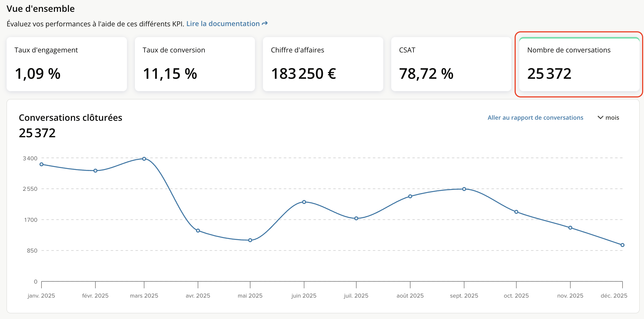Select the CSAT KPI card
644x319 pixels.
(451, 64)
